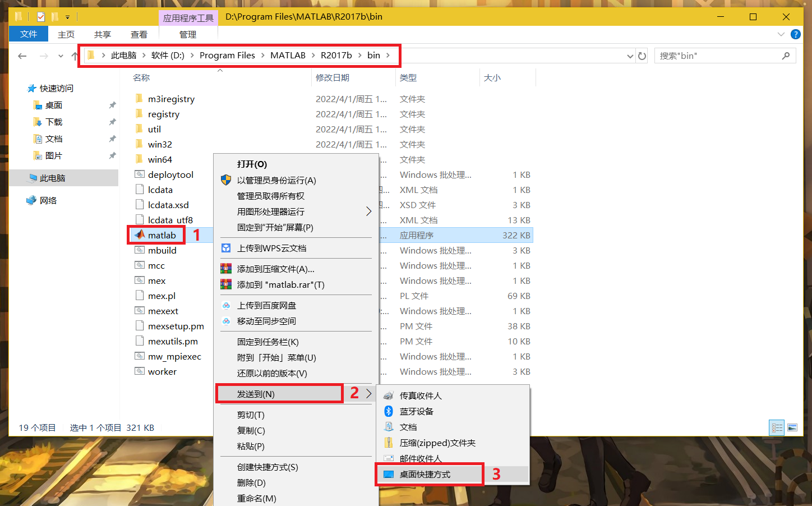This screenshot has height=506, width=812.
Task: Expand the ribbon with the chevron
Action: (781, 34)
